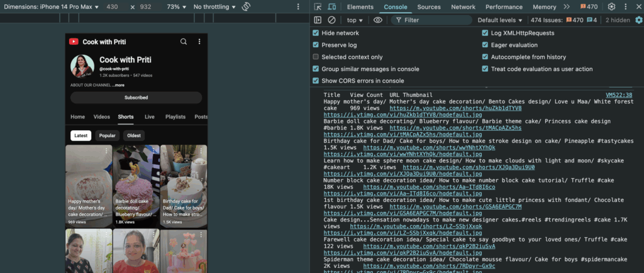The height and width of the screenshot is (273, 644).
Task: Toggle Log XMLHttpRequests checkbox
Action: click(485, 33)
